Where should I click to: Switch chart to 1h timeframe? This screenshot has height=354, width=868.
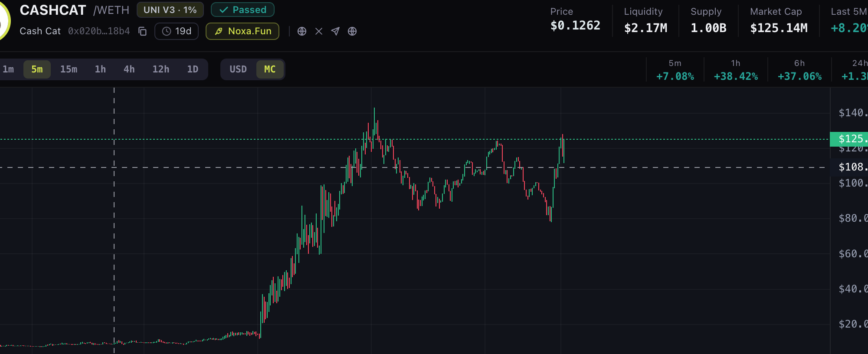click(x=100, y=69)
